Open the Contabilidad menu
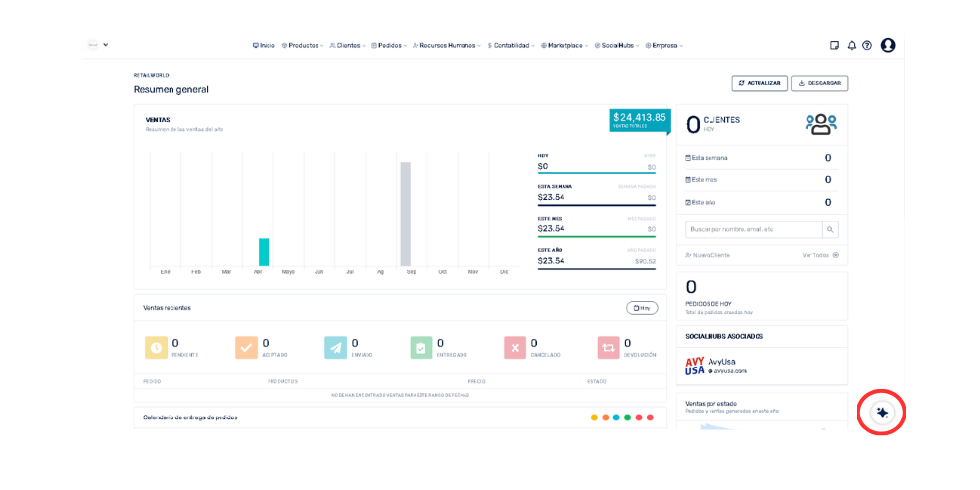 coord(511,45)
